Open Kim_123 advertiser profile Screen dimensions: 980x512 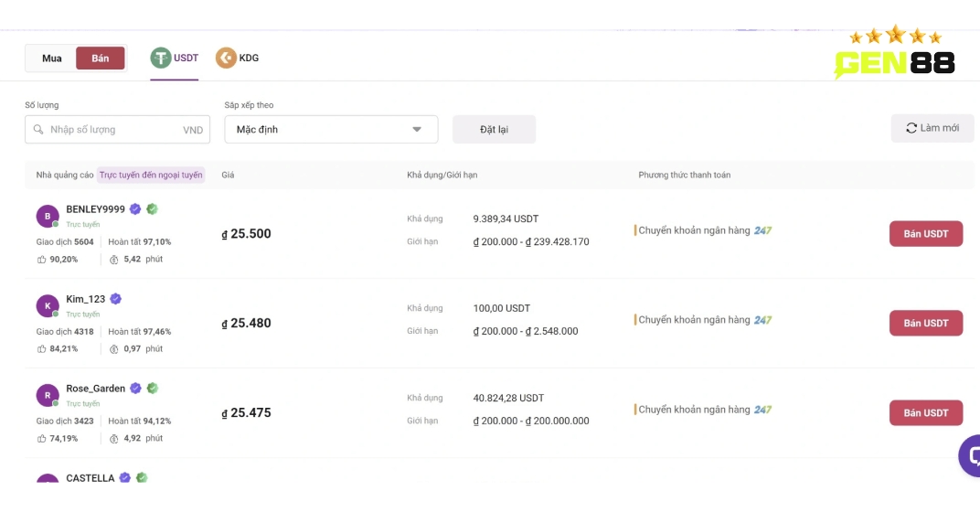86,299
